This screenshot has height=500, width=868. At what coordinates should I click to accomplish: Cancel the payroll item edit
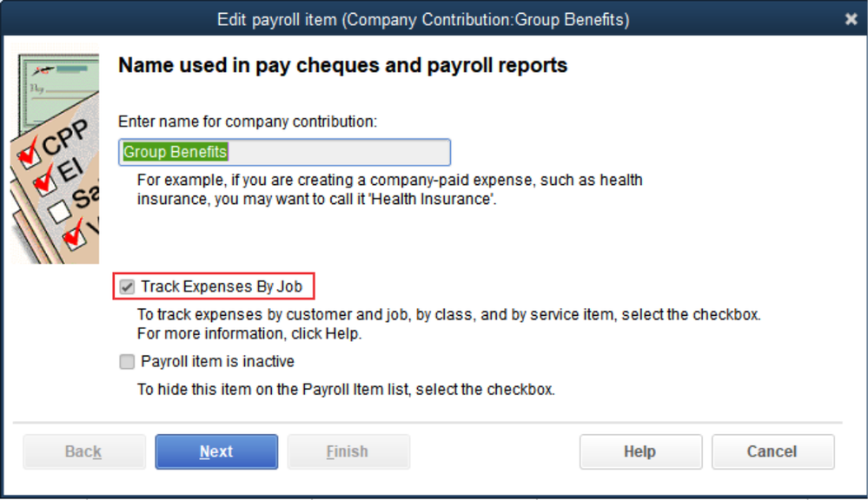click(x=772, y=451)
